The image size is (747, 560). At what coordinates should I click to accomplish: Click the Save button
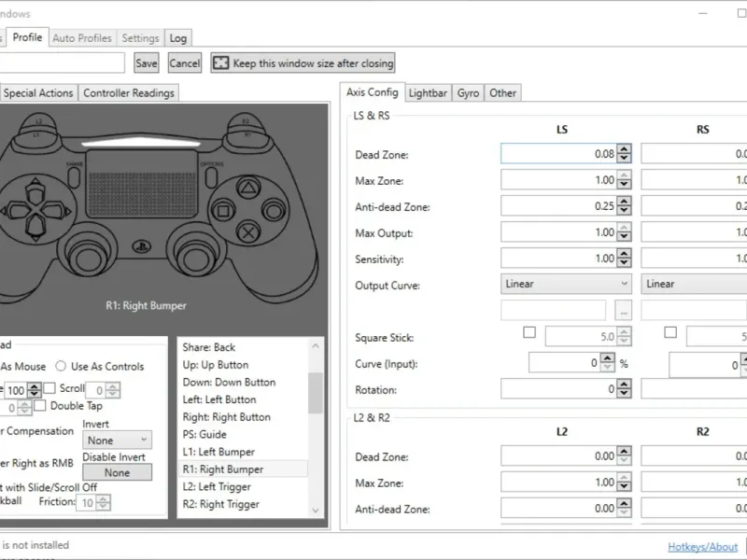(x=147, y=63)
